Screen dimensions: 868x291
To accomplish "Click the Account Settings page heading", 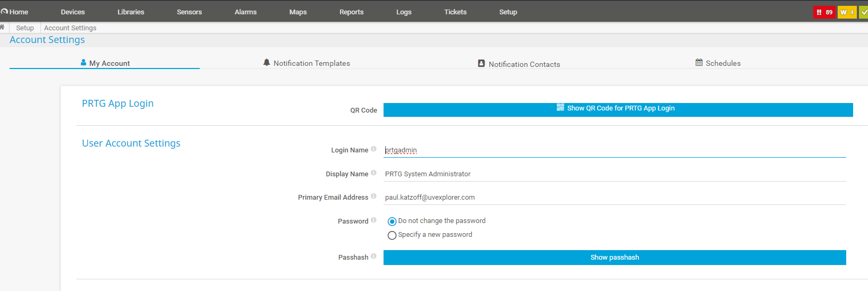I will pos(47,40).
